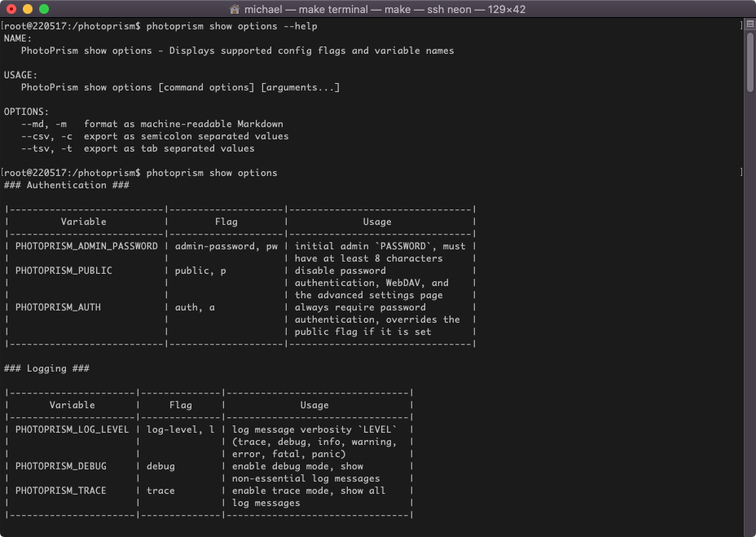Click PHOTOPRISM_PUBLIC variable cell
Screen dimensions: 756x537
pyautogui.click(x=64, y=271)
